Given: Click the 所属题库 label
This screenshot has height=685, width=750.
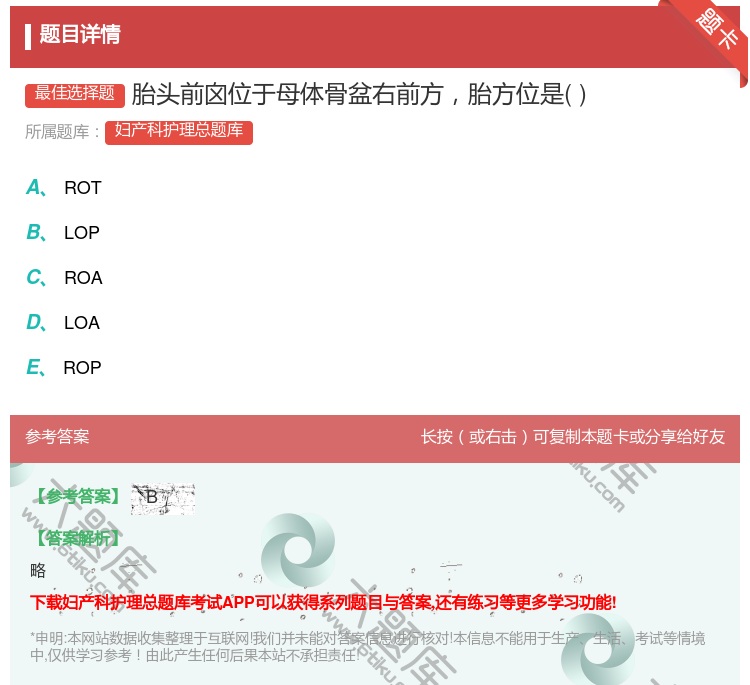Looking at the screenshot, I should (62, 132).
